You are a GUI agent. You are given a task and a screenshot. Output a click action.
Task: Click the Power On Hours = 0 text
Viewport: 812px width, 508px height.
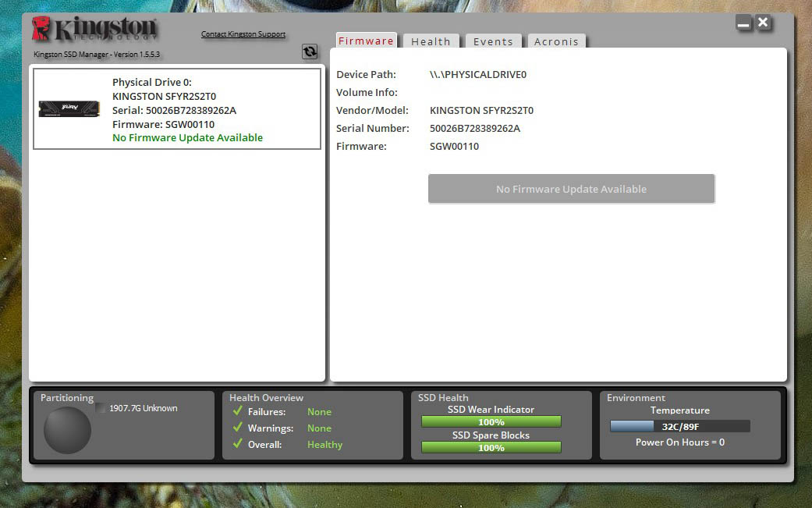click(x=680, y=442)
